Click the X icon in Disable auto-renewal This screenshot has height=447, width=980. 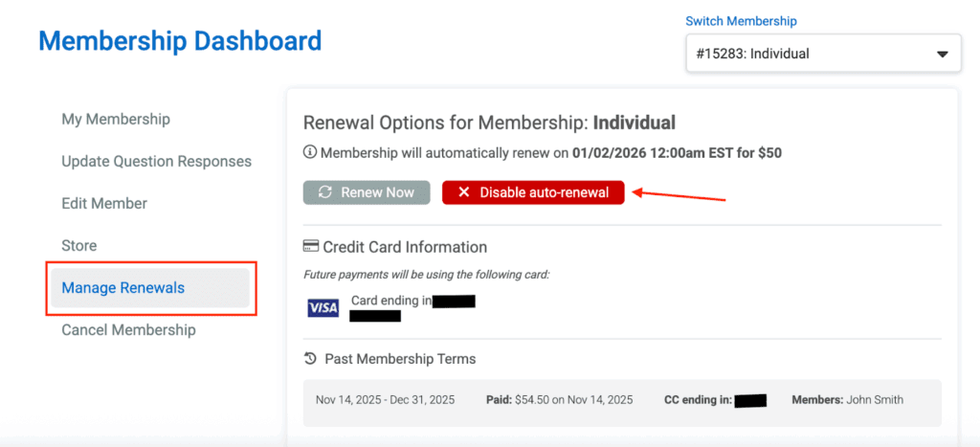click(463, 192)
